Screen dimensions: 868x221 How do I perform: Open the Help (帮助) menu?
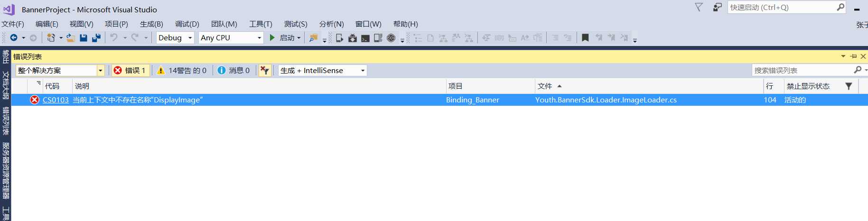406,24
